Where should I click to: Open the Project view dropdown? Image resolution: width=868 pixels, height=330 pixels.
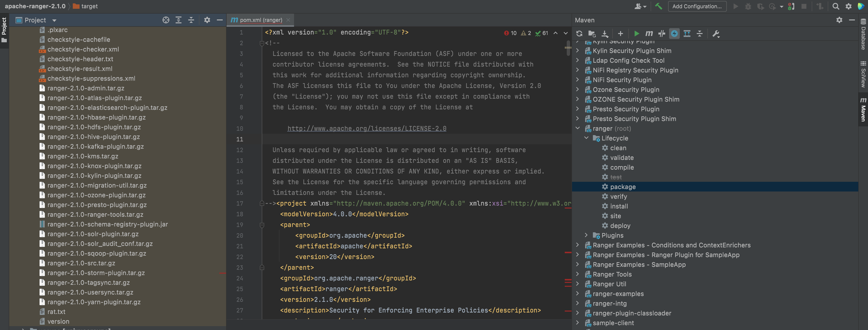click(x=54, y=20)
